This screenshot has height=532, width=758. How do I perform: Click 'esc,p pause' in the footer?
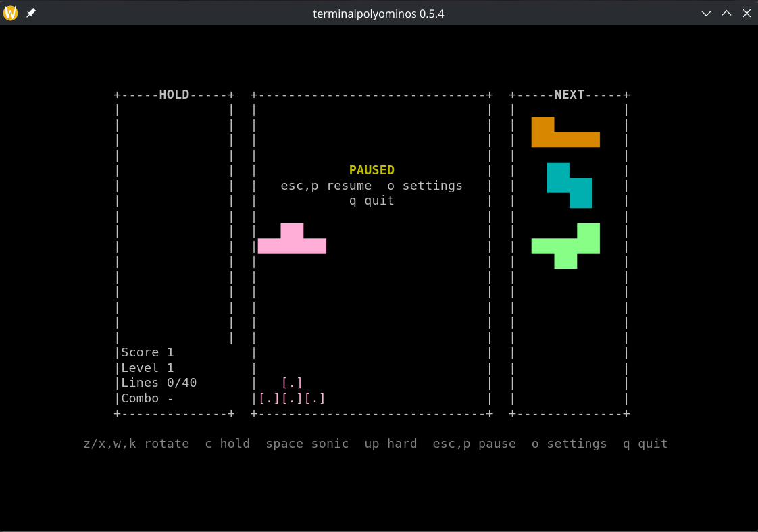pos(474,444)
